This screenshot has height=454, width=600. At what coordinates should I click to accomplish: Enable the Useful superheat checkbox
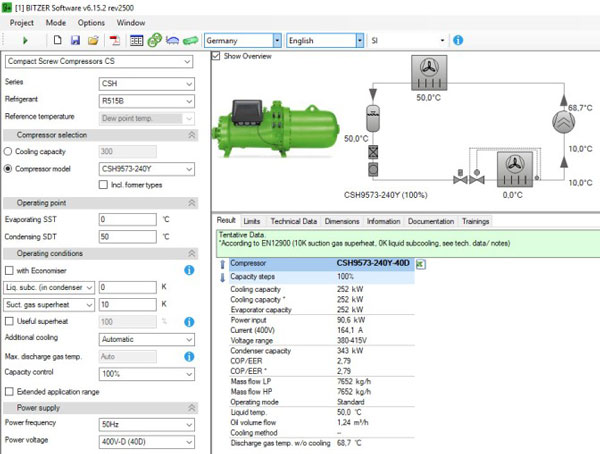click(x=9, y=322)
